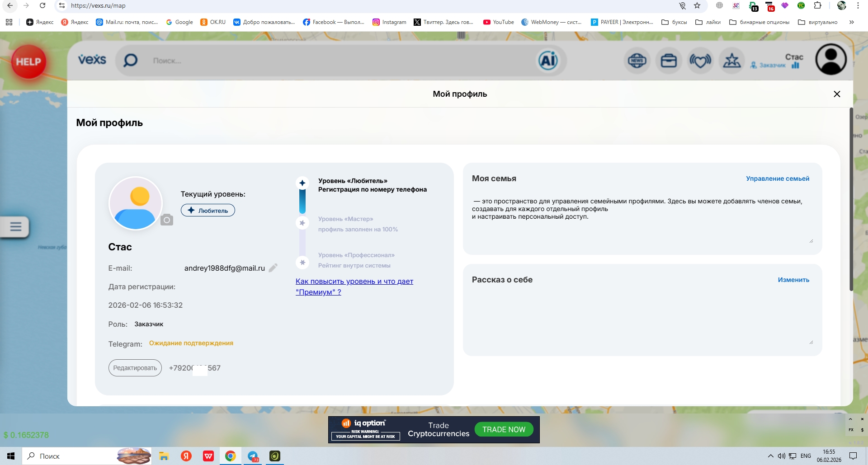Viewport: 868px width, 465px height.
Task: Open the Google bookmark
Action: (179, 22)
